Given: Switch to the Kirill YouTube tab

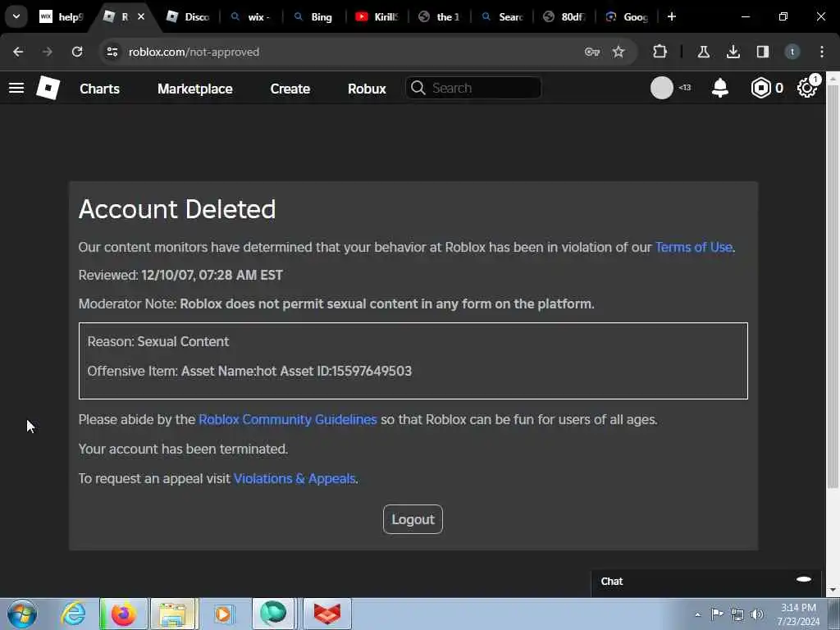Looking at the screenshot, I should click(x=377, y=16).
